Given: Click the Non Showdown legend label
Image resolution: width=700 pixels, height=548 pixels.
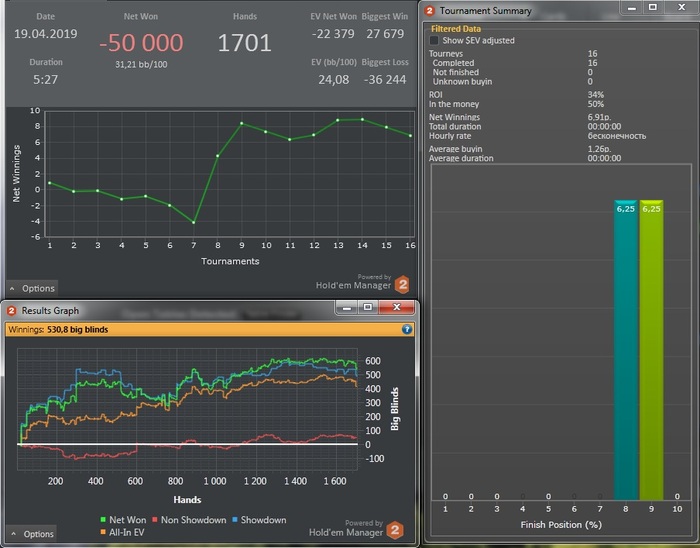Looking at the screenshot, I should (x=193, y=520).
